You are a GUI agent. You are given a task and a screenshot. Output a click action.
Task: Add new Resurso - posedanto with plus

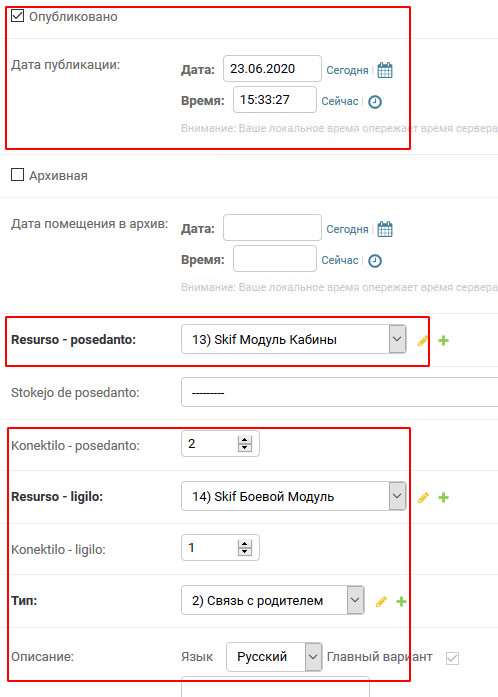click(x=443, y=340)
